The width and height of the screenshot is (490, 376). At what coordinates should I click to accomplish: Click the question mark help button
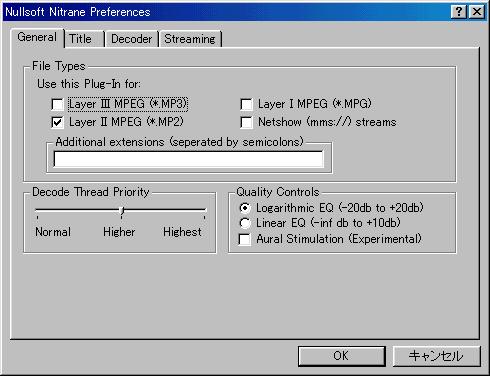point(459,12)
